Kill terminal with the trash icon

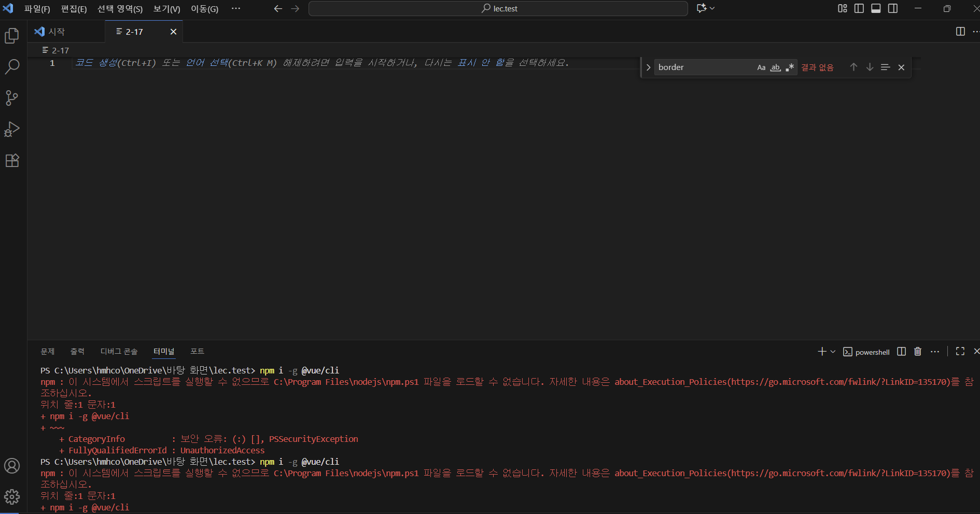pyautogui.click(x=918, y=352)
